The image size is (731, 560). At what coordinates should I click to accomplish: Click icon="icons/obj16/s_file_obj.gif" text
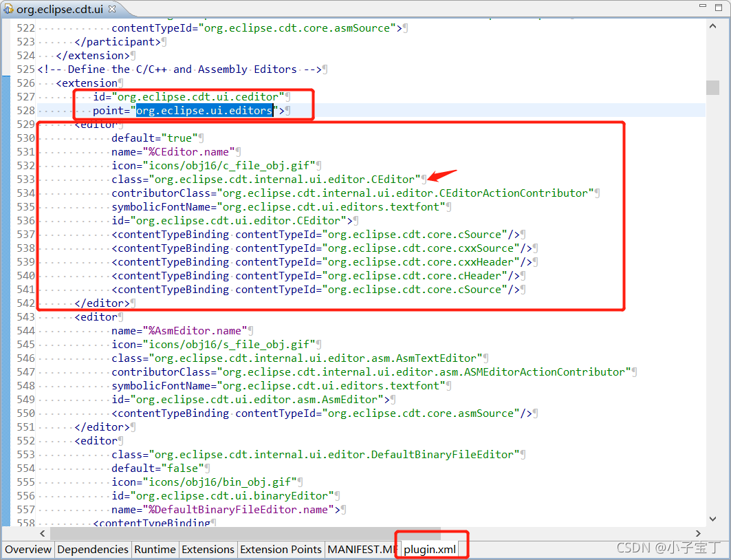point(213,345)
